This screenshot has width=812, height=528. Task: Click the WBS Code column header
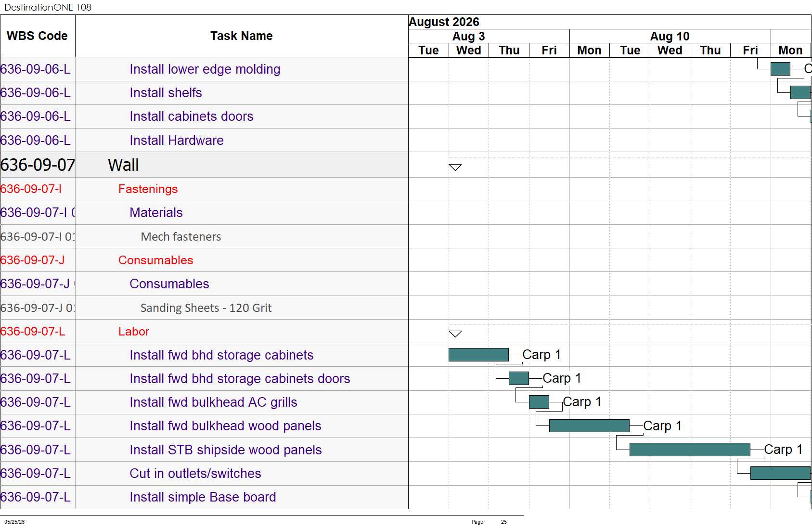click(x=38, y=36)
